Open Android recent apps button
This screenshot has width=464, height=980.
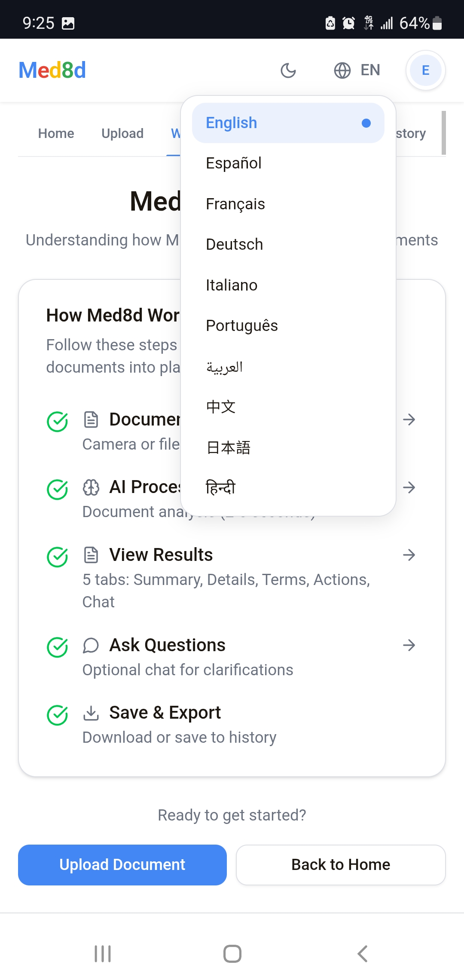click(103, 954)
